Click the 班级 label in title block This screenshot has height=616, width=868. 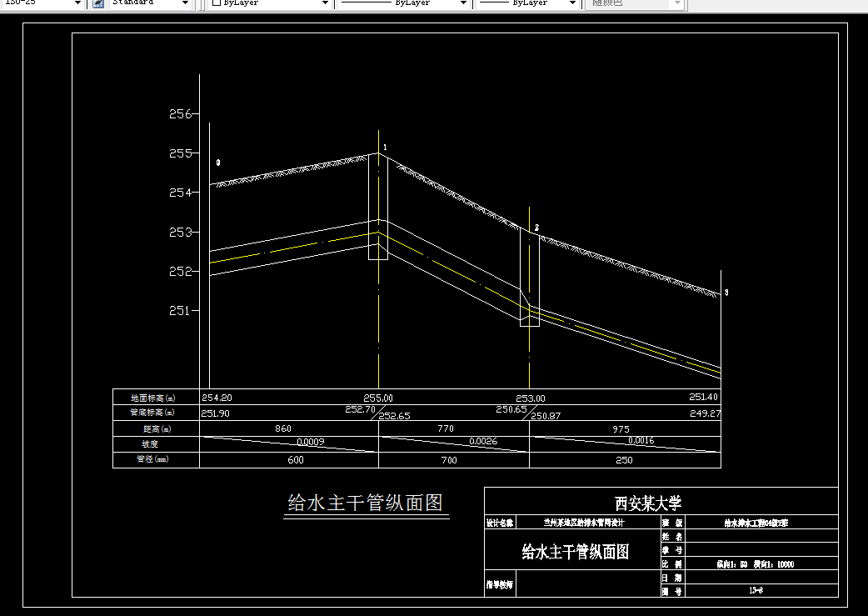point(672,523)
